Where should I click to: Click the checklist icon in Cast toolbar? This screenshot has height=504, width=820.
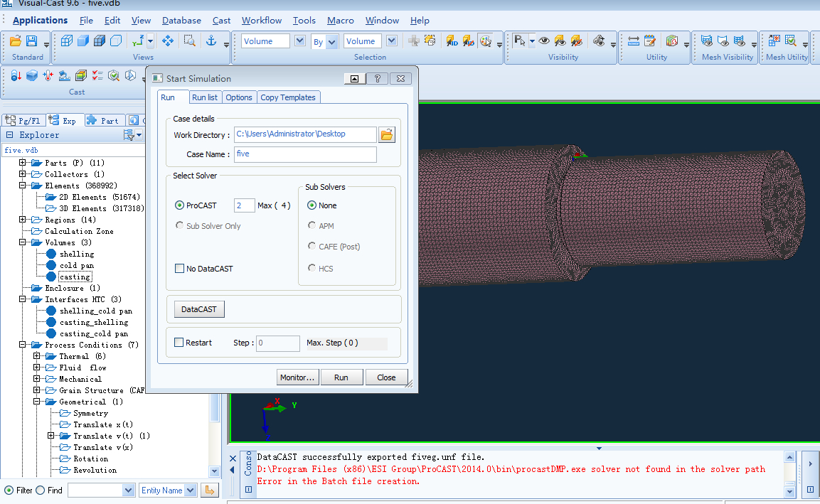tap(97, 75)
